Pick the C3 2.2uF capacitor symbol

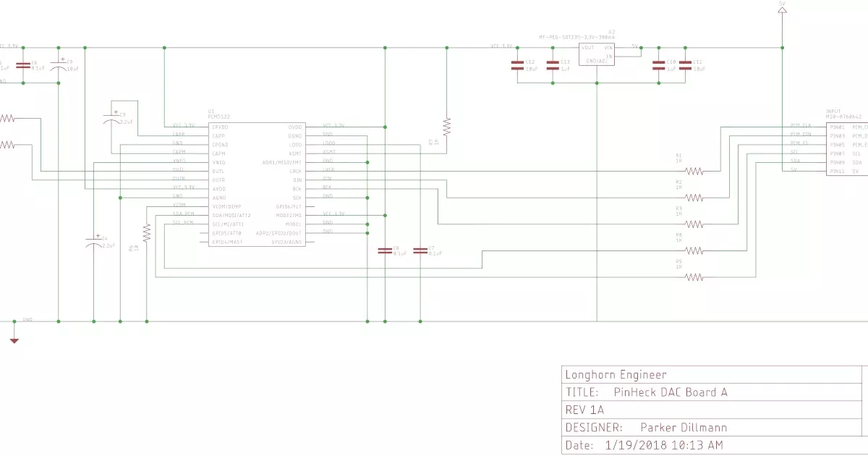tap(111, 120)
